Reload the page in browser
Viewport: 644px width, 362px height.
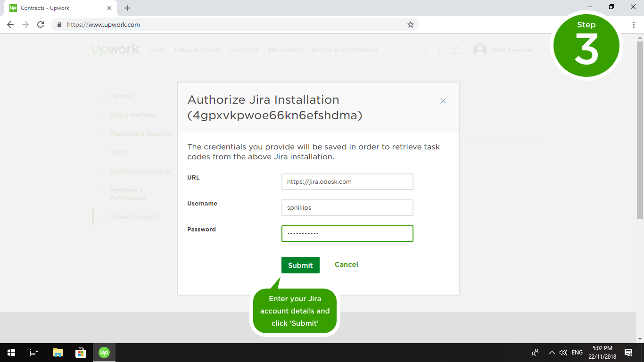[x=41, y=25]
